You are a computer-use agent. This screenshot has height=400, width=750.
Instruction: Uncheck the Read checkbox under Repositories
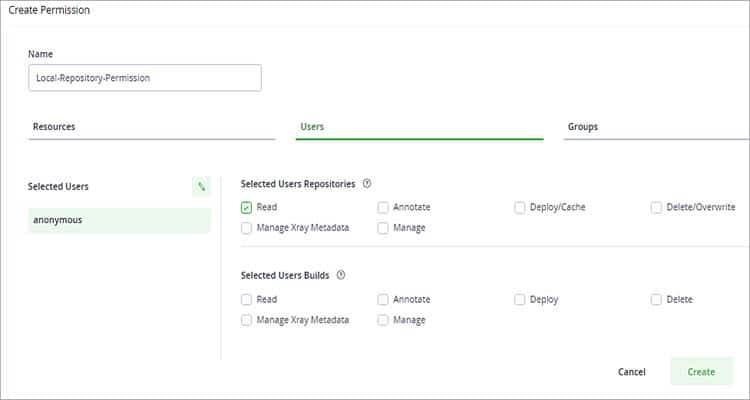247,208
